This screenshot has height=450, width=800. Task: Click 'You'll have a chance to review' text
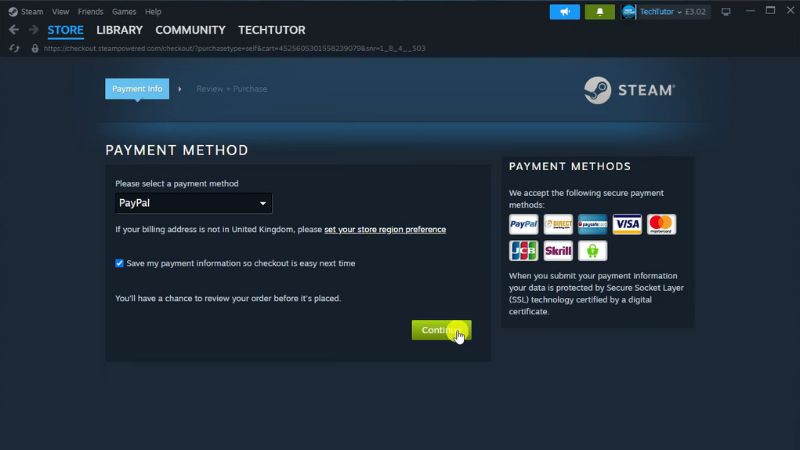228,298
